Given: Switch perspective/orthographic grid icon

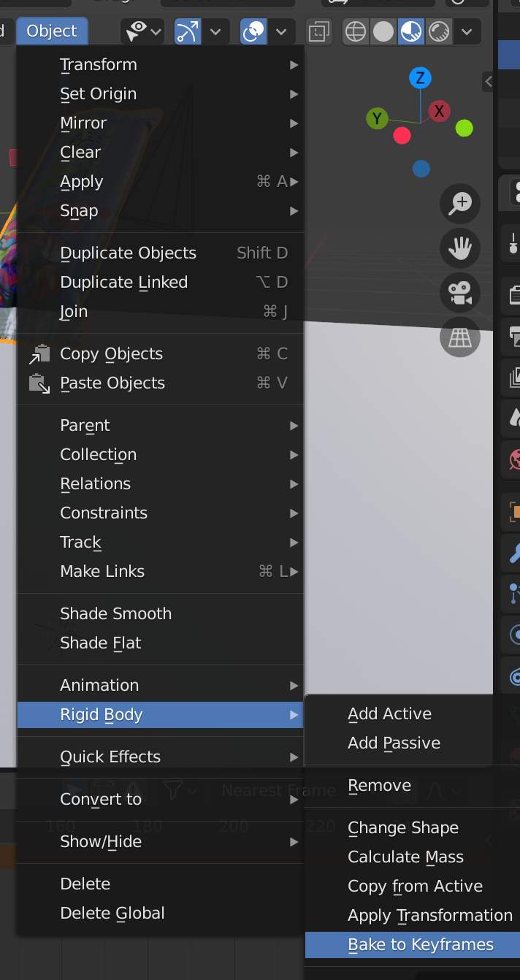Looking at the screenshot, I should [x=460, y=337].
